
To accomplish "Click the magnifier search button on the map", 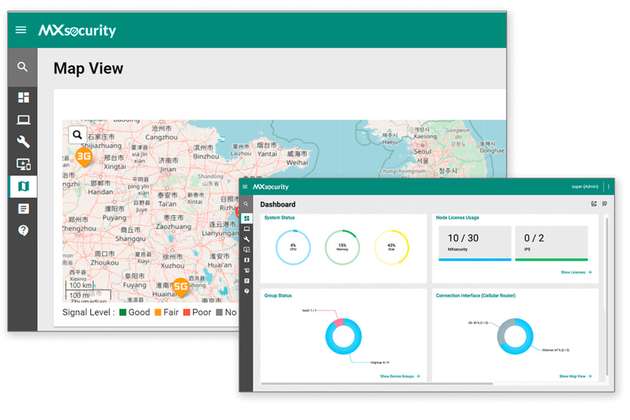I will (x=77, y=135).
